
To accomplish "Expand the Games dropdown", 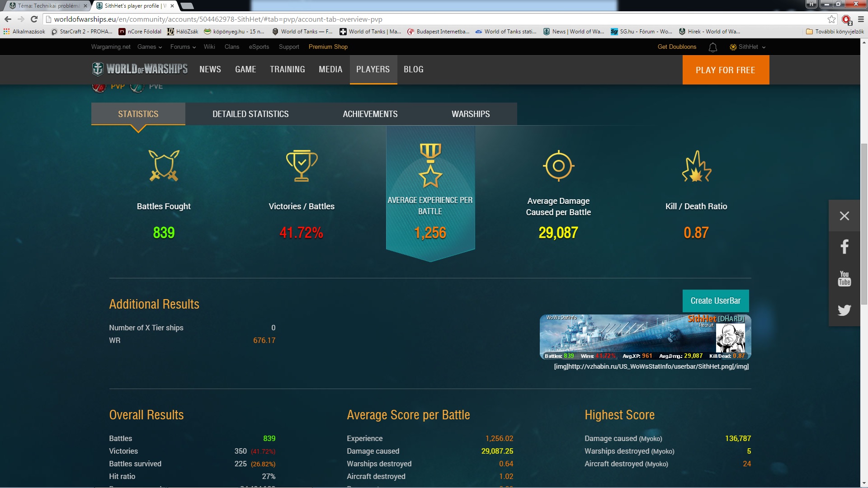I will (x=150, y=47).
